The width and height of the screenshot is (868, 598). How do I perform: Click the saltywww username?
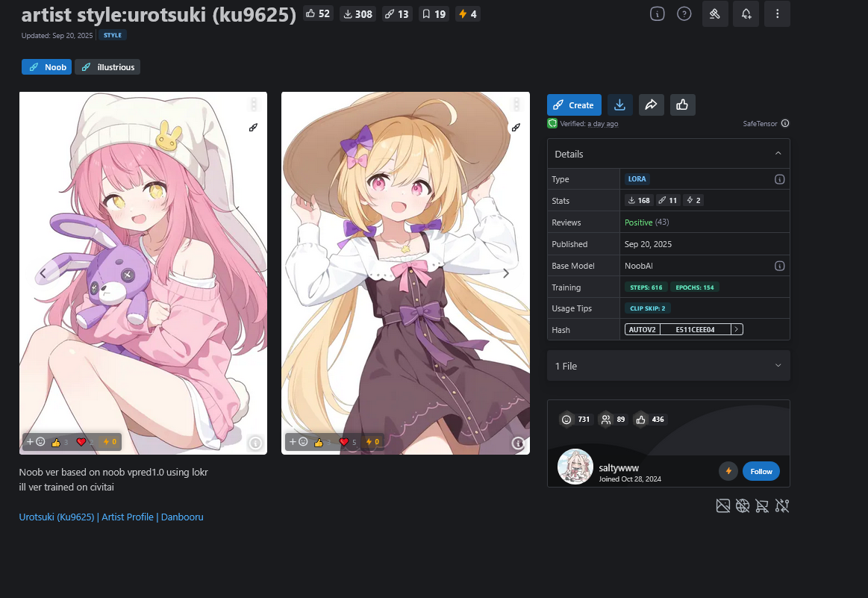(619, 468)
